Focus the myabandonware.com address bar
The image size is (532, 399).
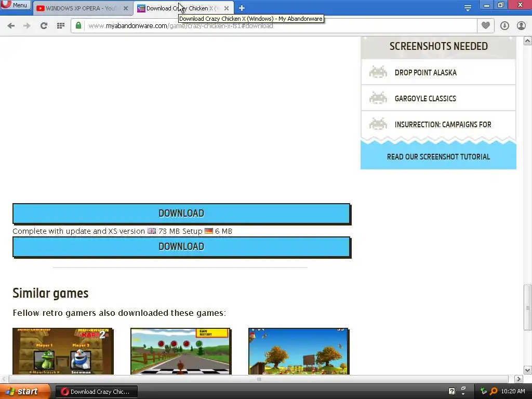click(273, 26)
